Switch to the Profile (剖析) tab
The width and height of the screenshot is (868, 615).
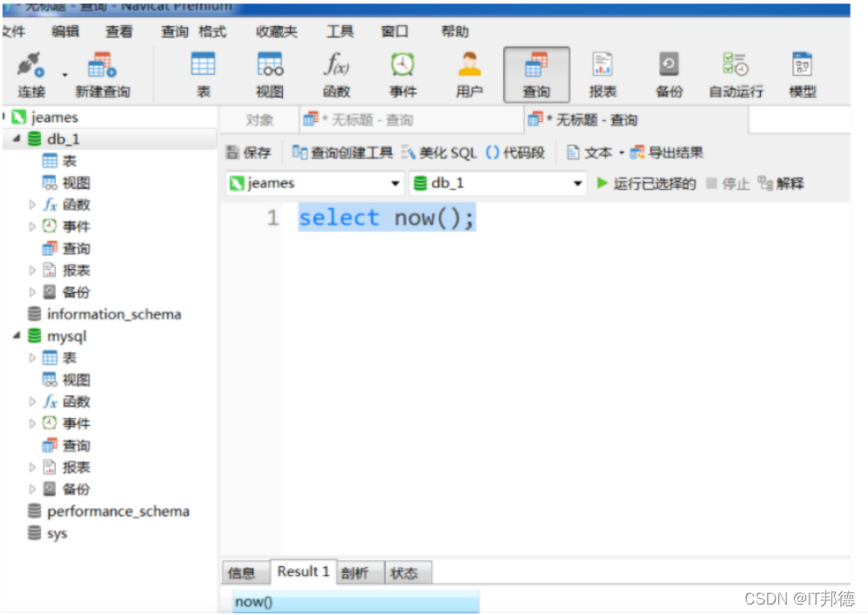tap(360, 573)
